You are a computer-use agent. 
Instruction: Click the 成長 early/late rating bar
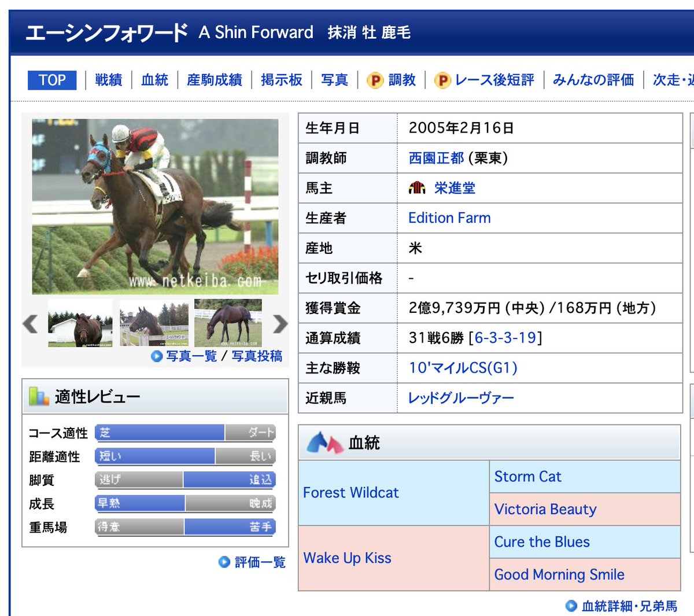click(x=185, y=504)
